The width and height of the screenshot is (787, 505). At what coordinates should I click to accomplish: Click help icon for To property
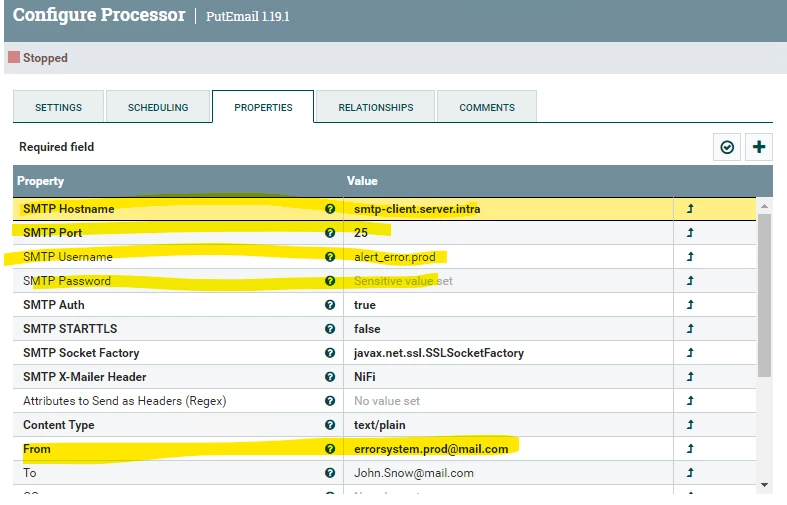pos(330,473)
